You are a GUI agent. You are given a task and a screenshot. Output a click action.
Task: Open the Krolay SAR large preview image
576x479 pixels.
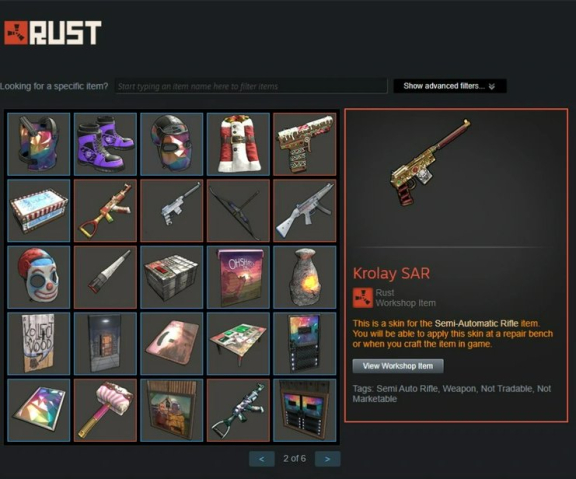430,163
